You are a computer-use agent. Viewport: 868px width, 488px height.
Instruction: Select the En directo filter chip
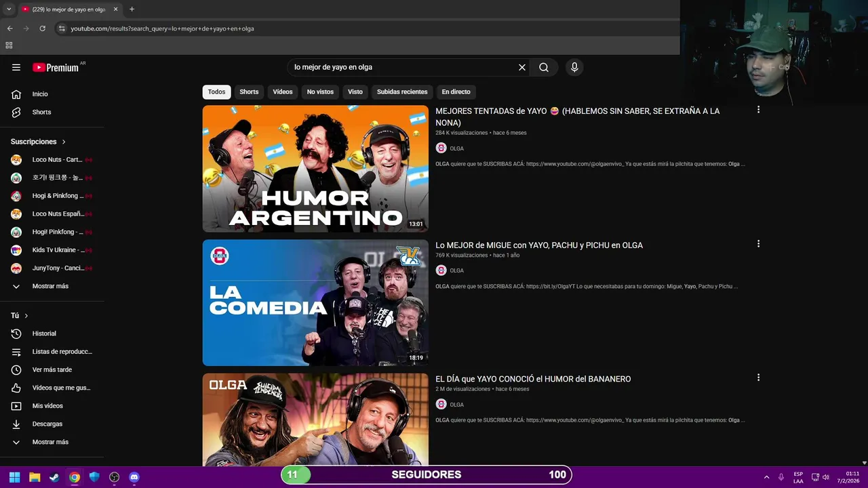coord(456,91)
